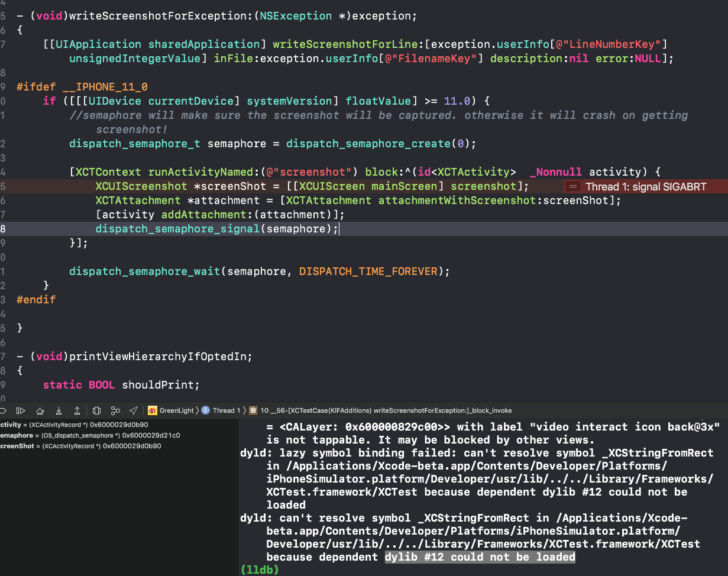Toggle the breakpoint on line 38
The width and height of the screenshot is (728, 576).
coord(5,228)
